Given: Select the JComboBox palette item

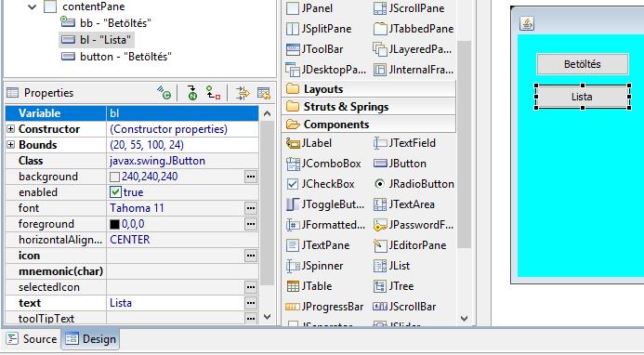Looking at the screenshot, I should click(x=323, y=164).
